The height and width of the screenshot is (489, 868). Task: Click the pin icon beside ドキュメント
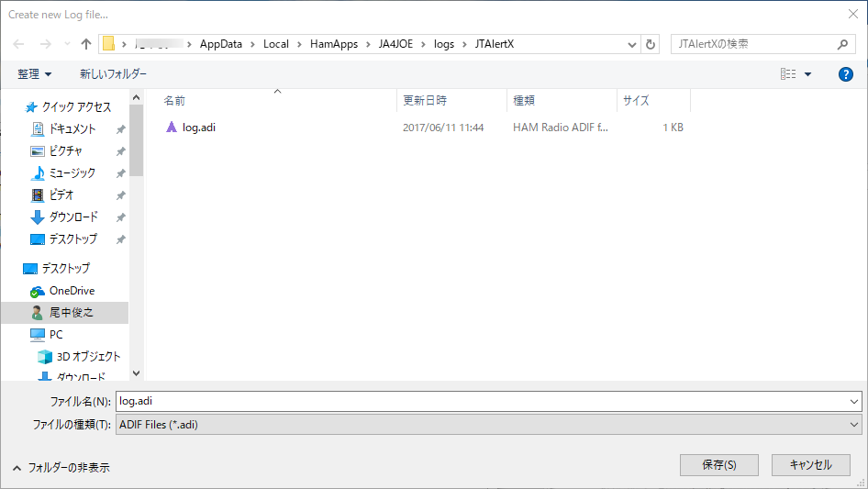[x=120, y=129]
